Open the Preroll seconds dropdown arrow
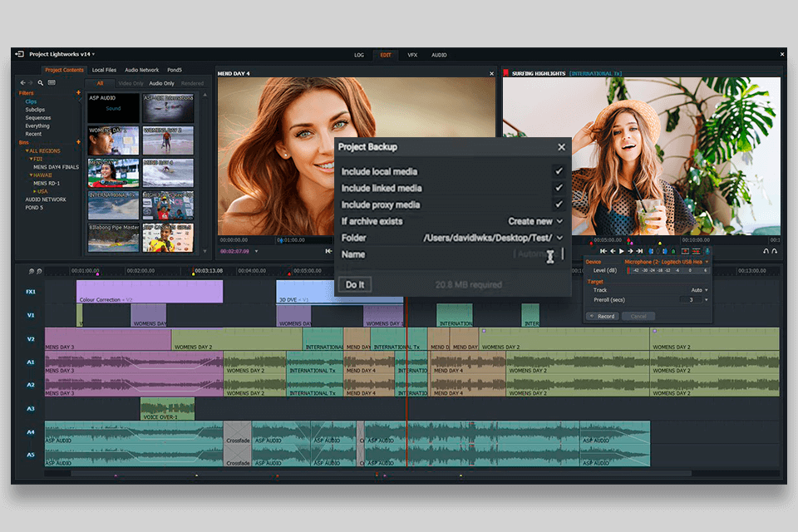 point(707,300)
